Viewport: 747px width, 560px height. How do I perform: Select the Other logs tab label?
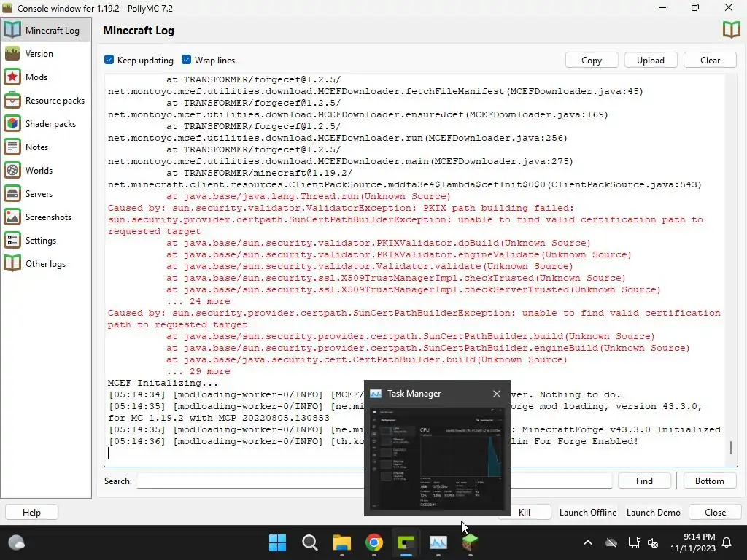point(46,264)
